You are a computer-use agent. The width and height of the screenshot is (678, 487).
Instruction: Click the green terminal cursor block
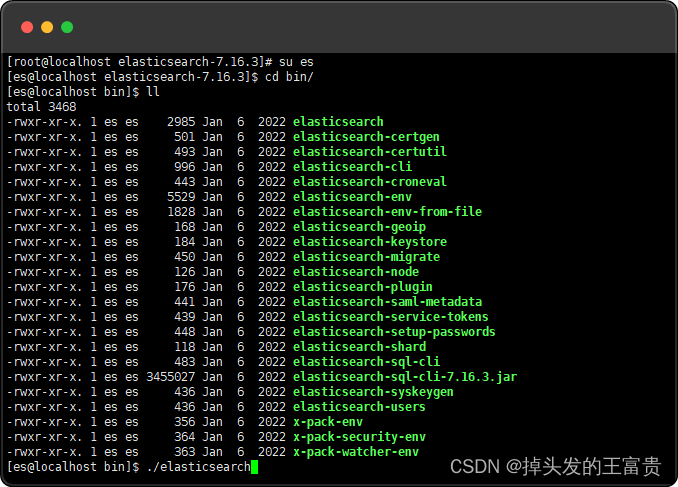pos(254,467)
